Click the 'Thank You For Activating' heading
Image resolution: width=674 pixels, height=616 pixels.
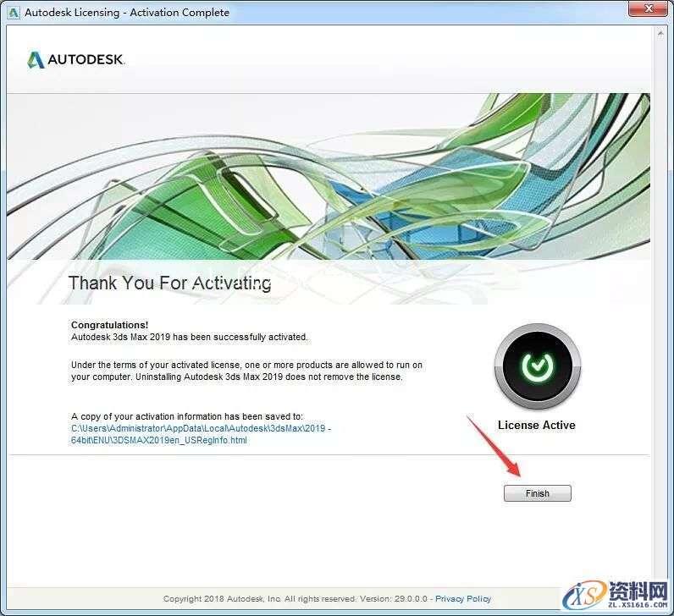169,283
